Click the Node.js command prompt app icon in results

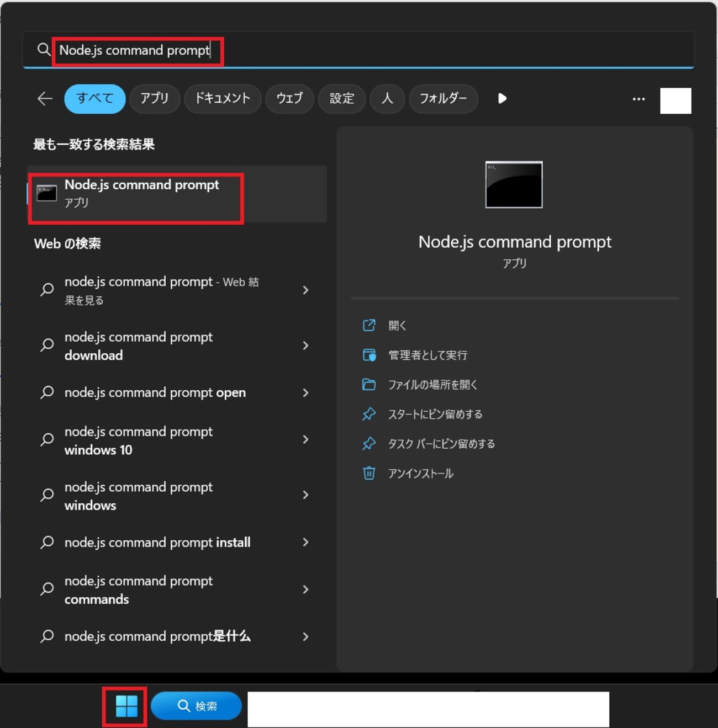pyautogui.click(x=46, y=193)
